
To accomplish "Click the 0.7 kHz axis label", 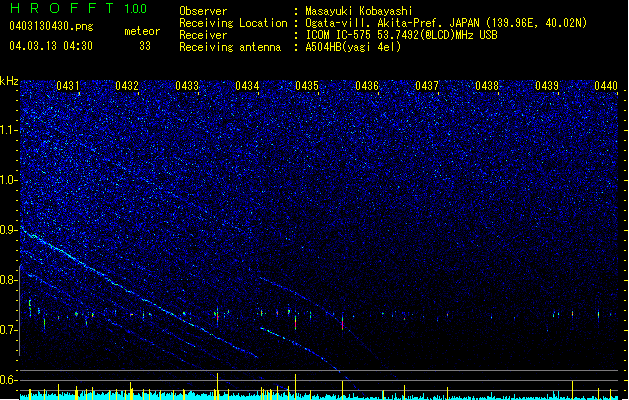I will tap(9, 330).
